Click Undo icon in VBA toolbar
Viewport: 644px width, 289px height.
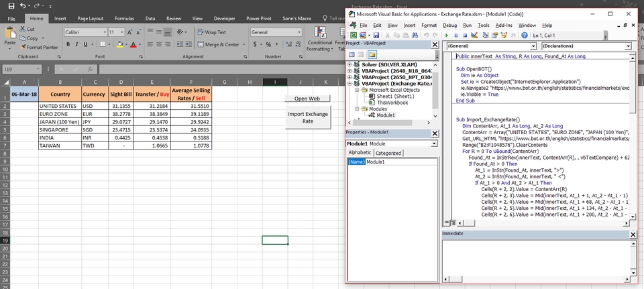[x=427, y=36]
